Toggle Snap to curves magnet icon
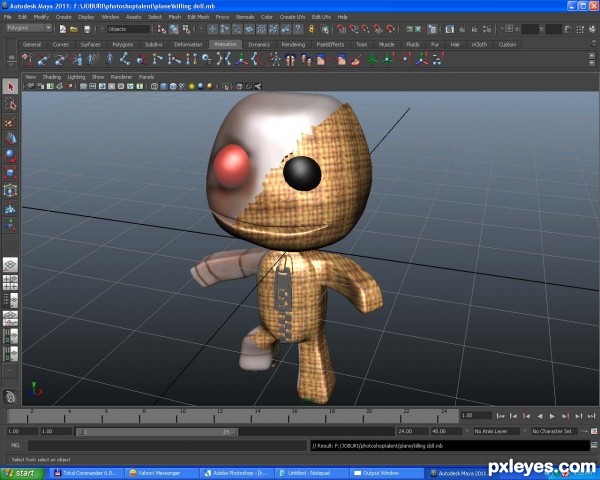Screen dimensions: 600x480 pos(354,29)
